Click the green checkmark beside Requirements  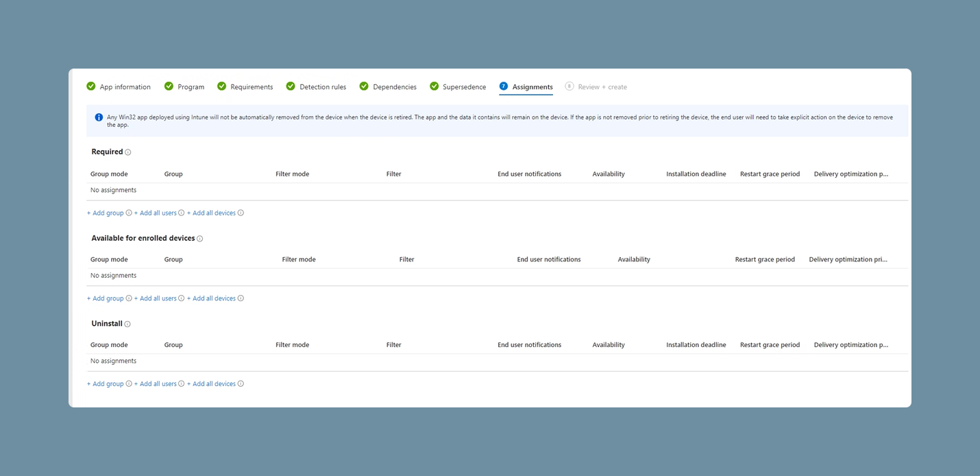222,86
